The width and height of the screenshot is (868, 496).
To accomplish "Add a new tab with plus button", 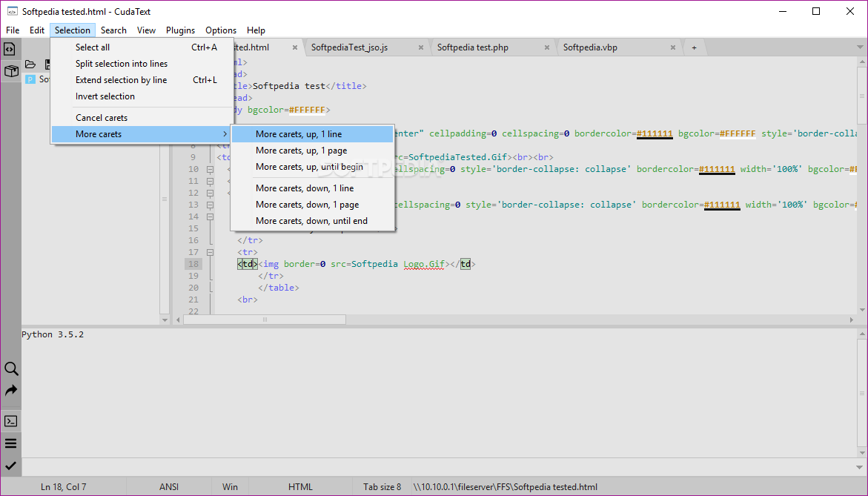I will pyautogui.click(x=694, y=47).
